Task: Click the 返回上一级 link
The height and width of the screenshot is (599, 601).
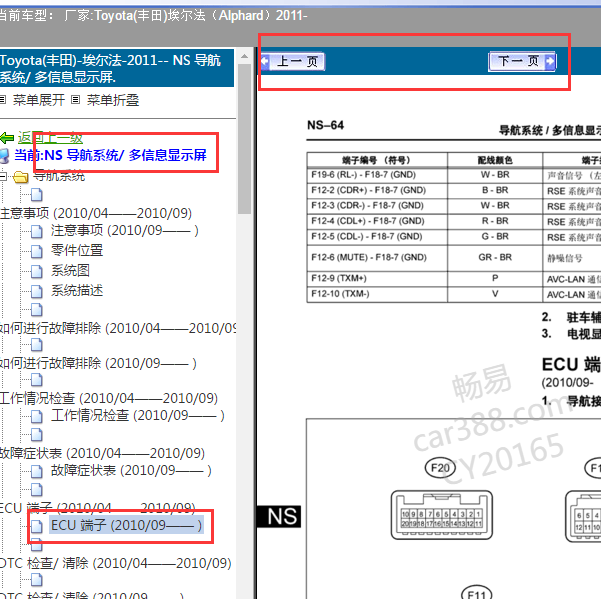Action: [x=50, y=138]
